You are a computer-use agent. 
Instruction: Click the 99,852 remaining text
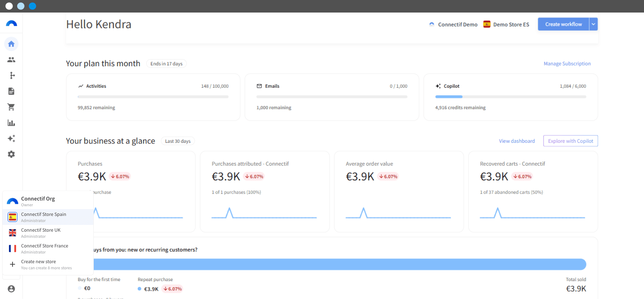pyautogui.click(x=96, y=108)
